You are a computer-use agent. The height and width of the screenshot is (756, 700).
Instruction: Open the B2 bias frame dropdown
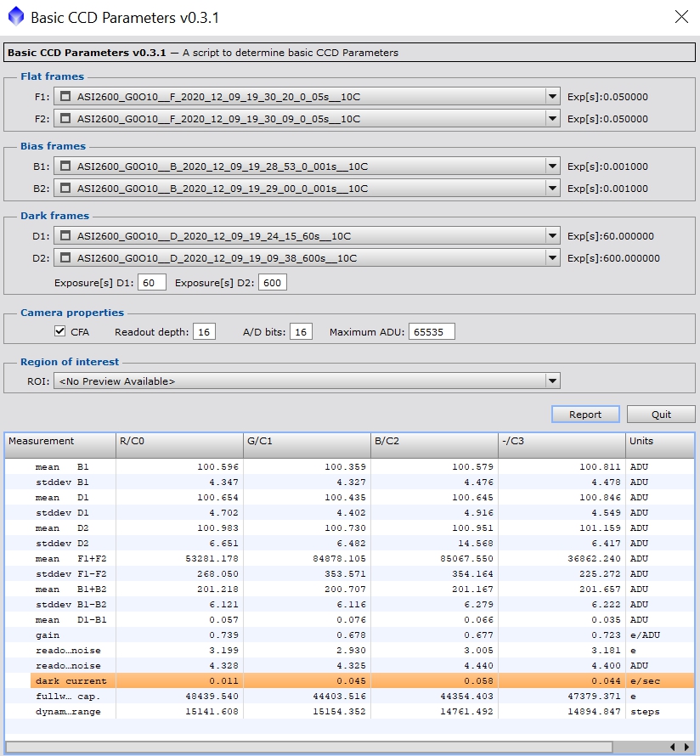[552, 189]
